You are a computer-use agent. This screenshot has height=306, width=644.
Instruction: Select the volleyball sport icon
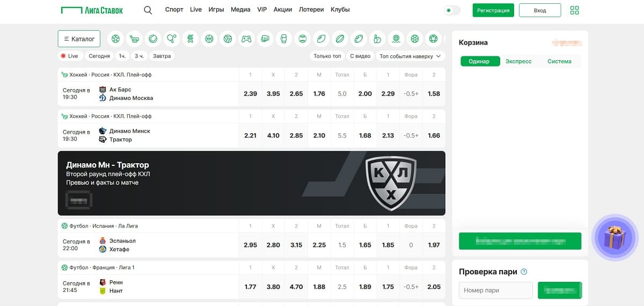(x=228, y=39)
